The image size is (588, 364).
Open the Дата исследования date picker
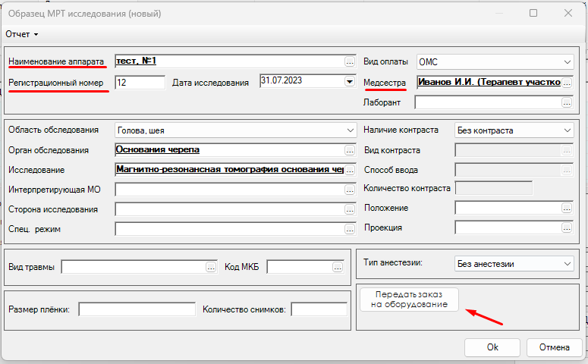pos(350,81)
